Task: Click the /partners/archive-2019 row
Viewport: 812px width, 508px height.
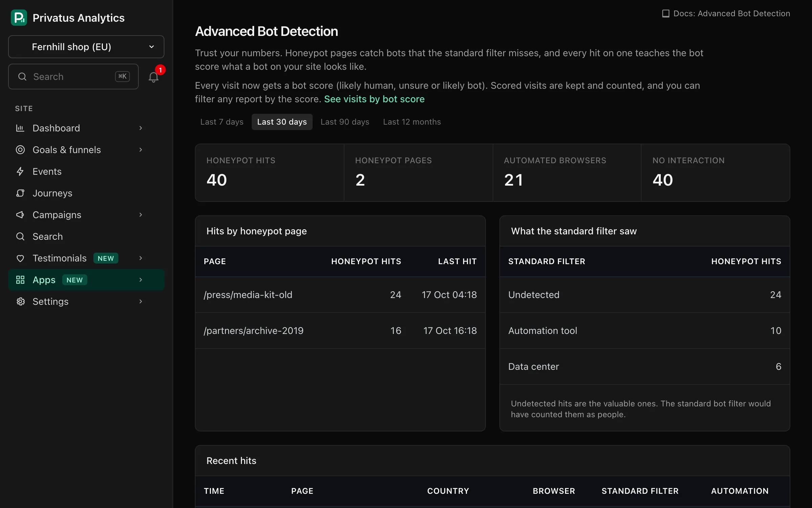Action: point(340,331)
